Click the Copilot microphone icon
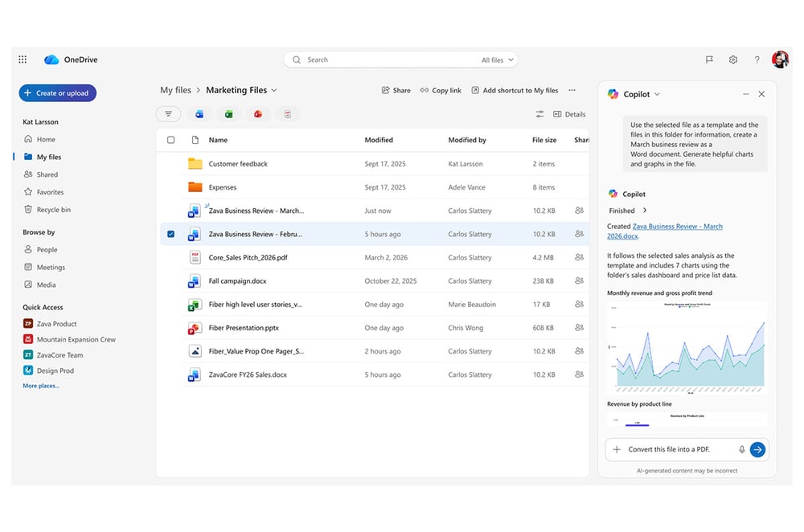The height and width of the screenshot is (532, 804). [x=741, y=449]
